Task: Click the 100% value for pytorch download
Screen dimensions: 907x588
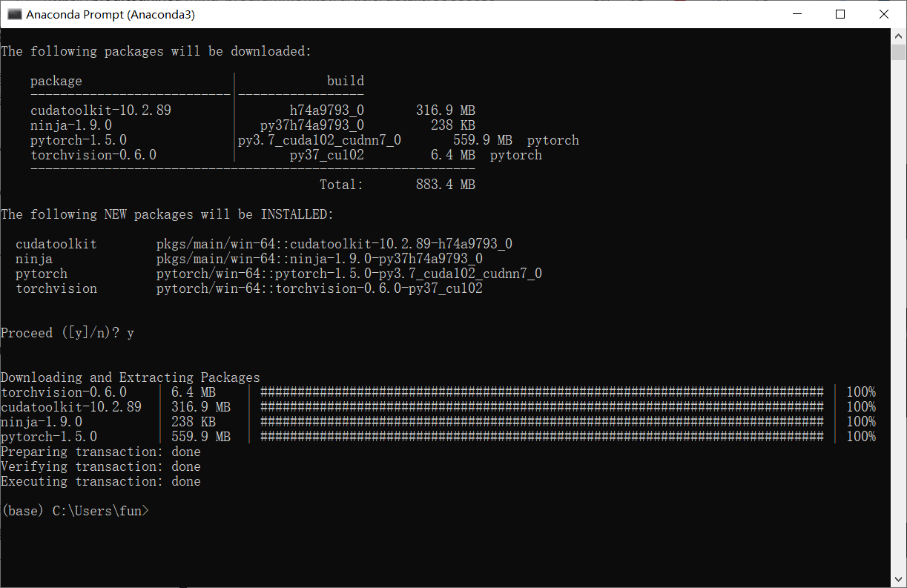Action: point(861,437)
